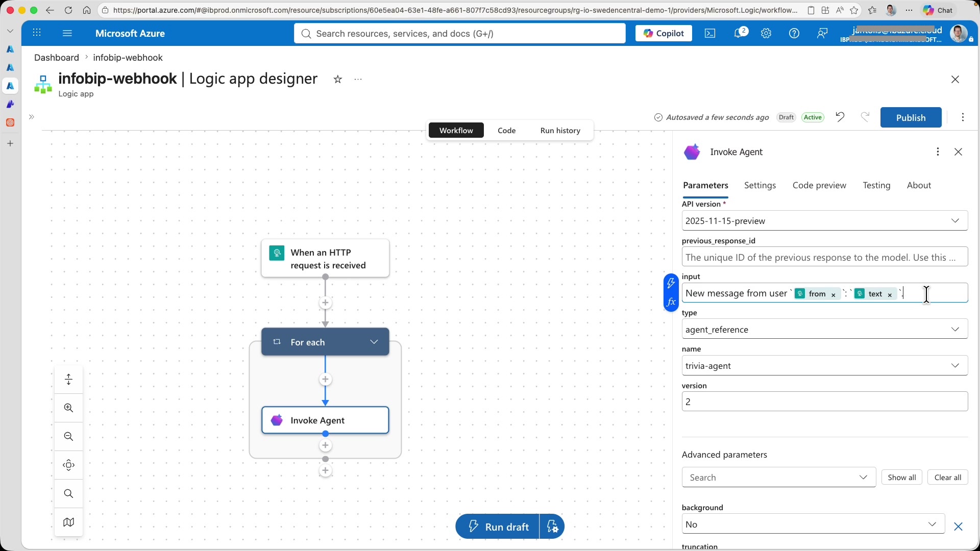Close the Invoke Agent panel
This screenshot has height=551, width=980.
958,152
